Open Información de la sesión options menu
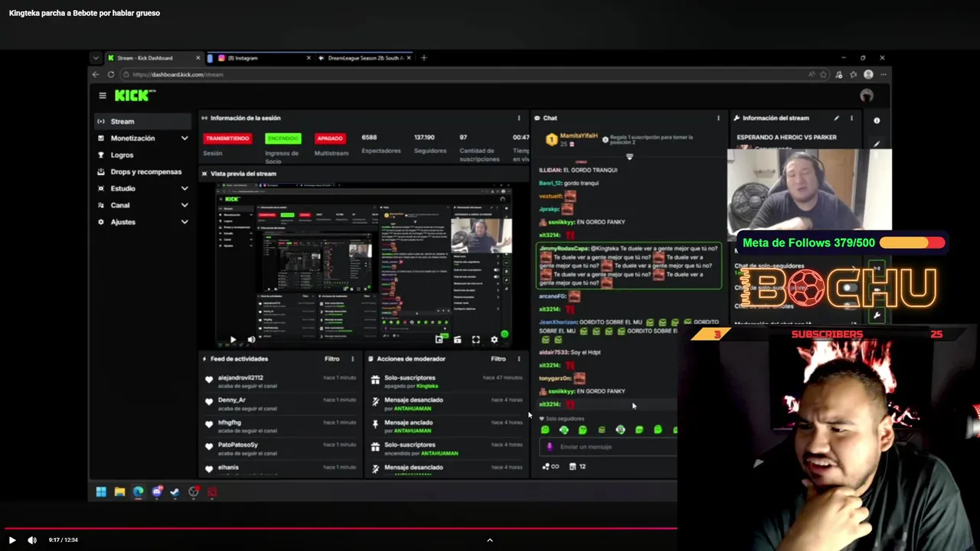Viewport: 980px width, 551px height. (518, 118)
